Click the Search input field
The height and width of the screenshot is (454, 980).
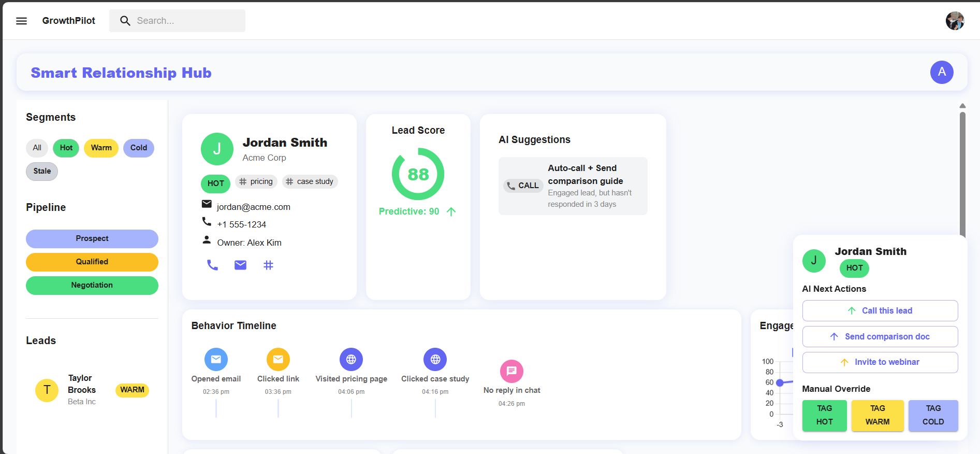177,21
